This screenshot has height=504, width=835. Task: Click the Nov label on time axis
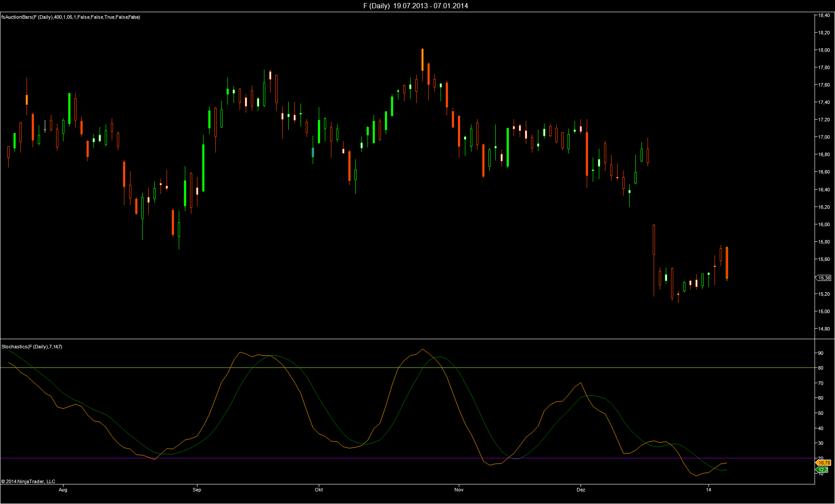(x=459, y=490)
